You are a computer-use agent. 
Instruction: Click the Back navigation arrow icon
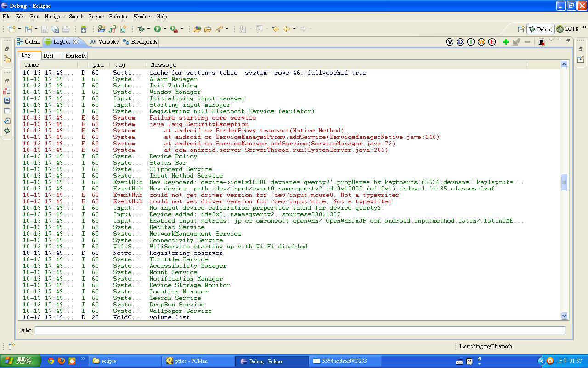pyautogui.click(x=287, y=29)
